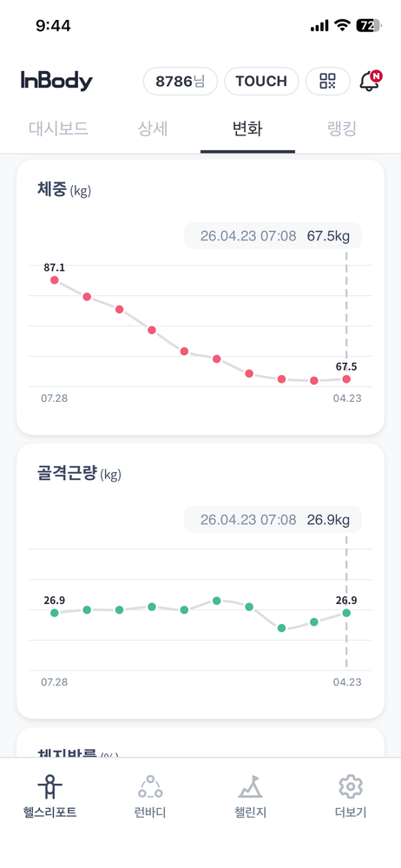Open 더보기 gear icon
401x868 pixels.
[x=351, y=786]
